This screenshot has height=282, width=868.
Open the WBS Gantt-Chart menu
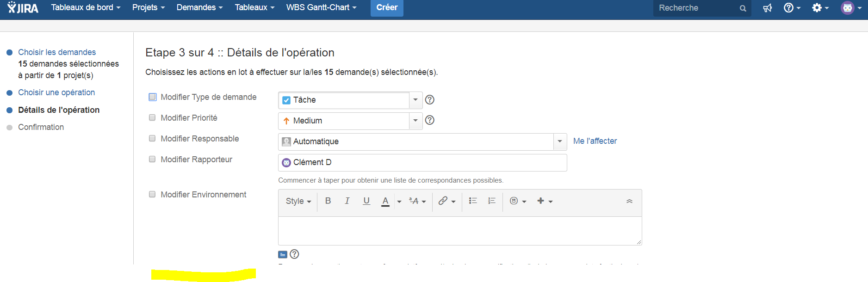pos(321,7)
